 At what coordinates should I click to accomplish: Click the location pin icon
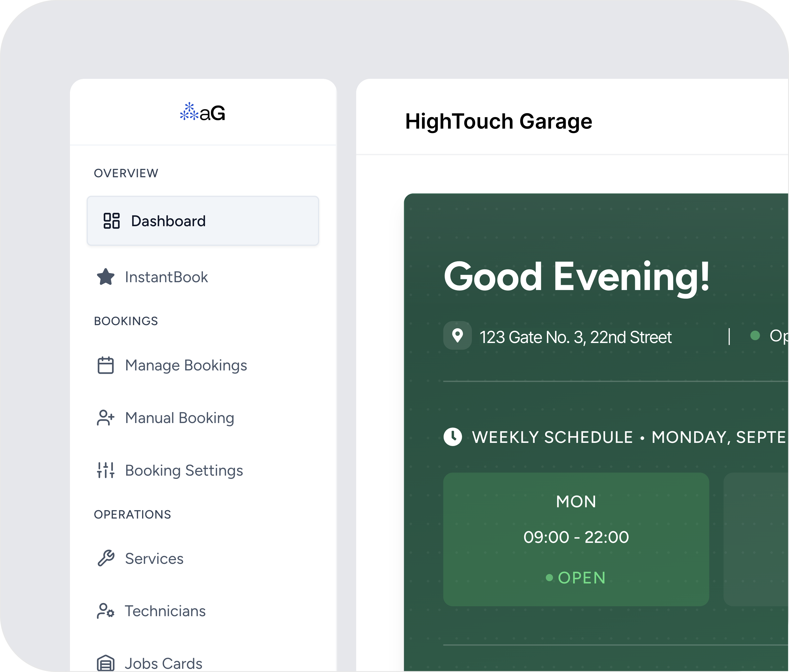click(x=457, y=336)
